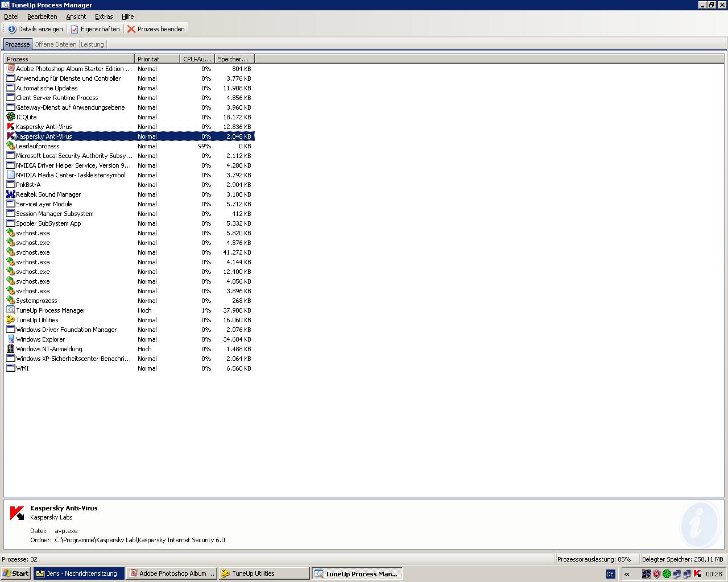
Task: Select Microsoft Local Security Authority Subsystem row
Action: click(x=130, y=156)
